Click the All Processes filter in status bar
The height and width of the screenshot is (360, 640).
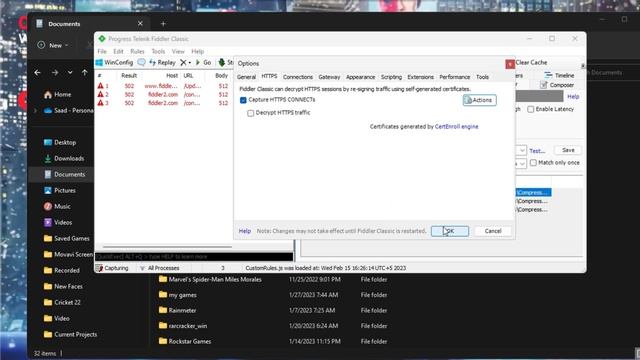click(x=160, y=268)
